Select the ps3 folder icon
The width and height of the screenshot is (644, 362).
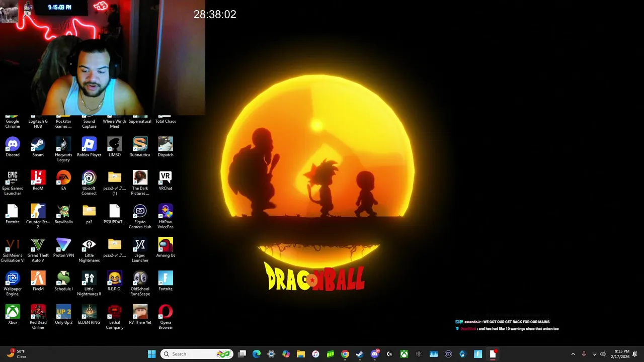89,215
